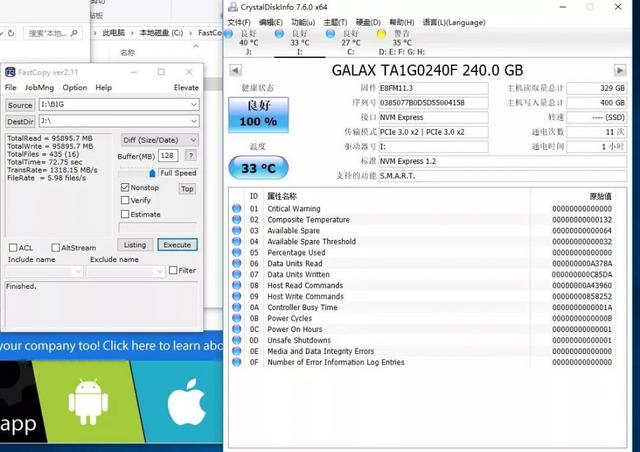
Task: Click the DestDir button in FastCopy
Action: point(20,121)
